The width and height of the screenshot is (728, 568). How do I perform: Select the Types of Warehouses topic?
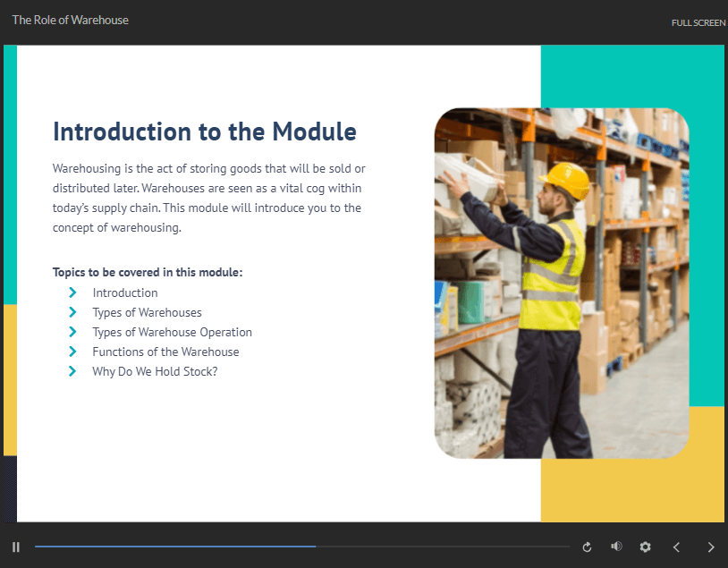point(147,312)
